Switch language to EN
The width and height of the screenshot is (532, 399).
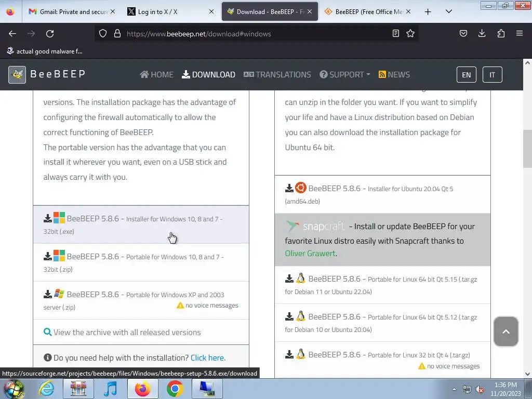[467, 75]
